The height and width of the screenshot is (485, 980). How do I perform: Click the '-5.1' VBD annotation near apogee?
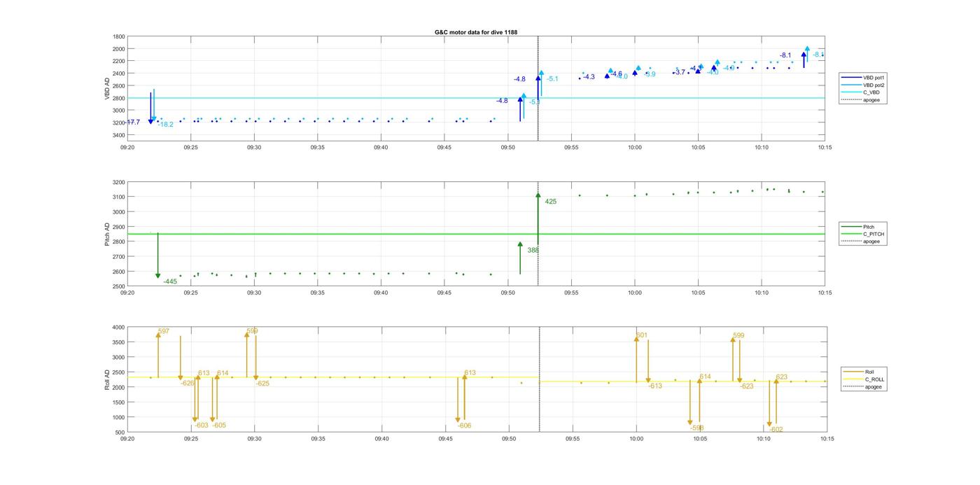(552, 79)
